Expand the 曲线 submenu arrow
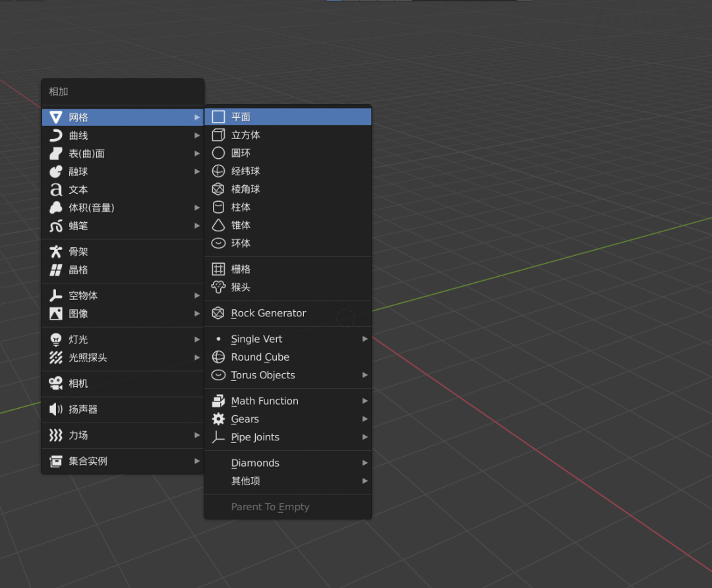This screenshot has height=588, width=712. (197, 135)
